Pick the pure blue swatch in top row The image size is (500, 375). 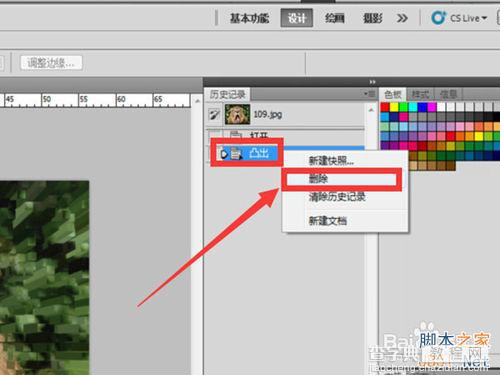click(422, 107)
